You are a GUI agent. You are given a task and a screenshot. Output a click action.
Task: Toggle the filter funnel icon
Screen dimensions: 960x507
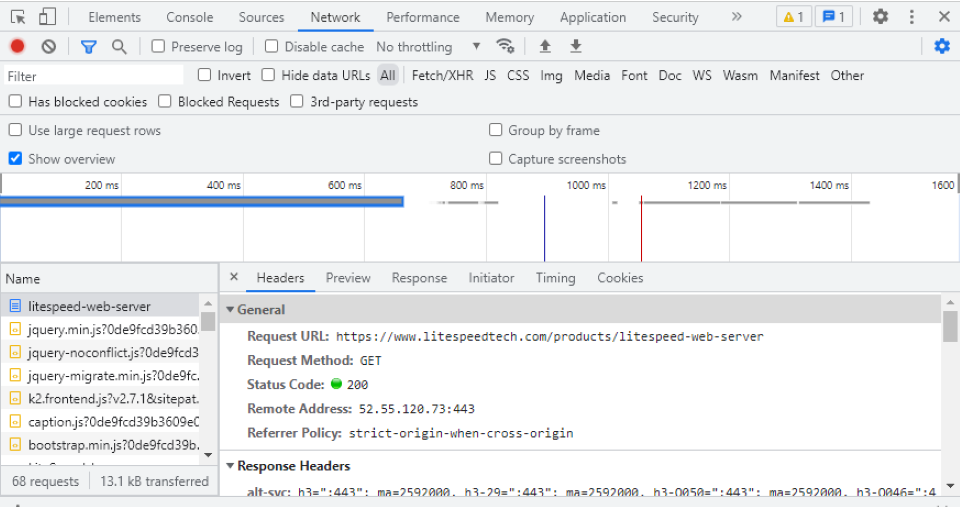(x=89, y=47)
